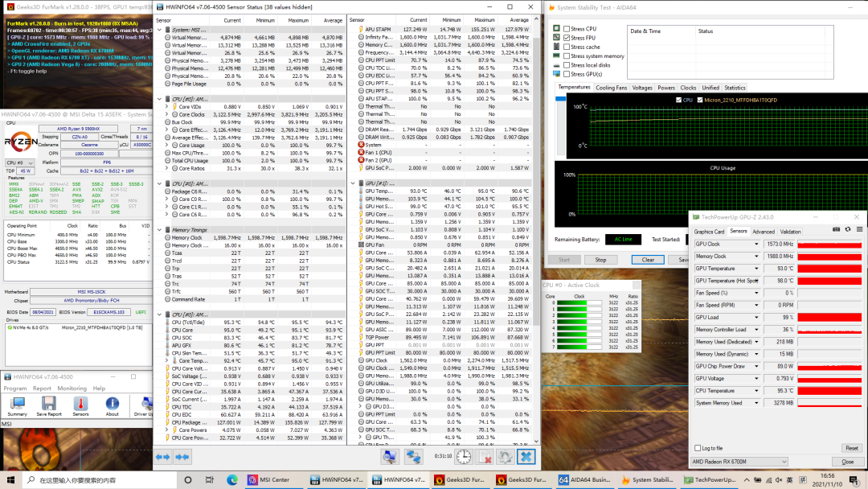Click the Close button in GPU-Z
Image resolution: width=868 pixels, height=489 pixels.
click(x=848, y=462)
